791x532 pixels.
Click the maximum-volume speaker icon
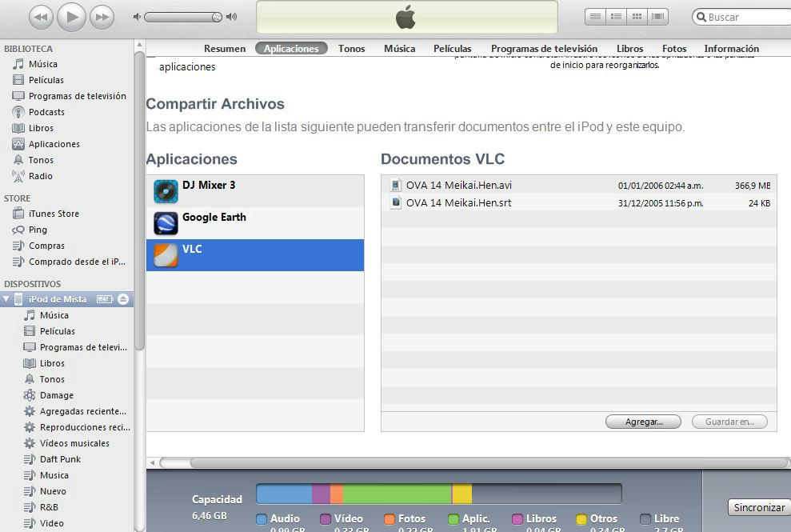(232, 17)
